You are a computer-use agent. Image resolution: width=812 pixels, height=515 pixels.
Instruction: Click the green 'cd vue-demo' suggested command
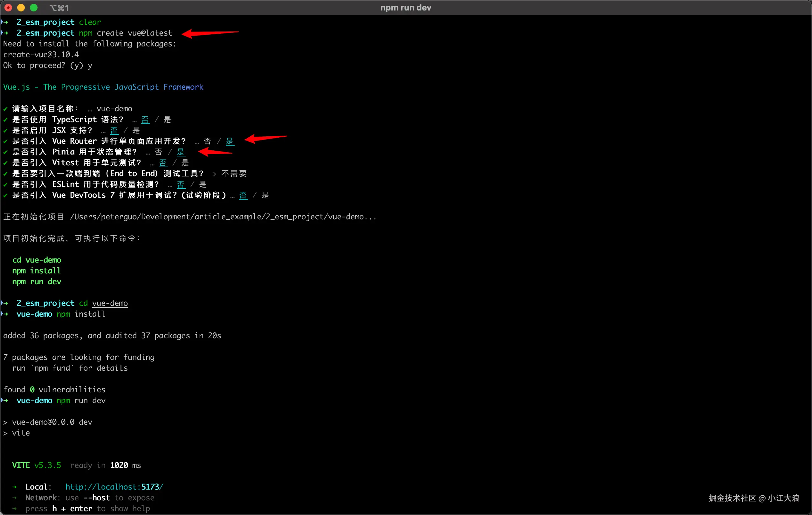[x=37, y=260]
